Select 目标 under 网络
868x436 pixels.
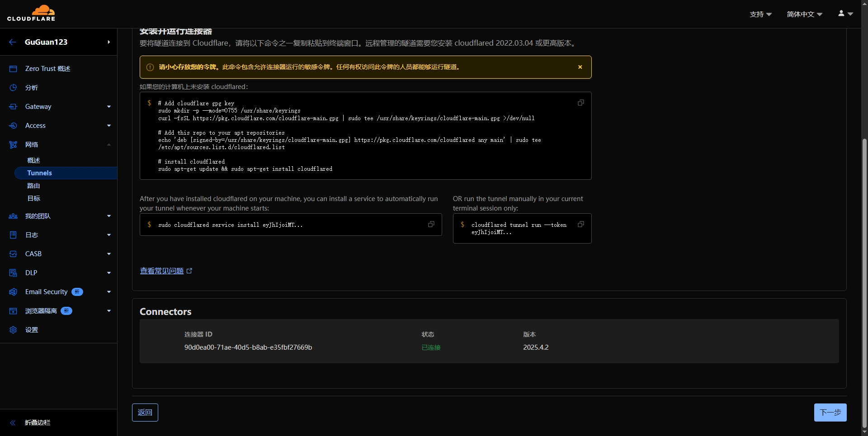[x=33, y=198]
